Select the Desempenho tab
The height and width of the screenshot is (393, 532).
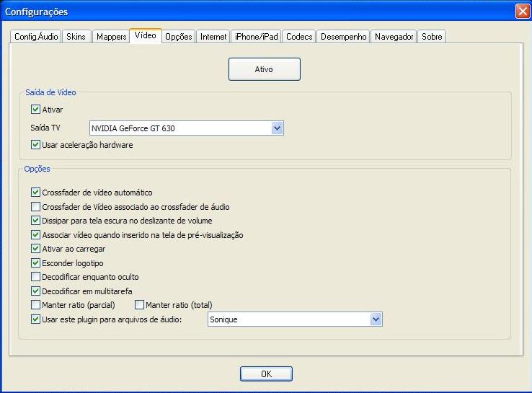click(x=343, y=37)
